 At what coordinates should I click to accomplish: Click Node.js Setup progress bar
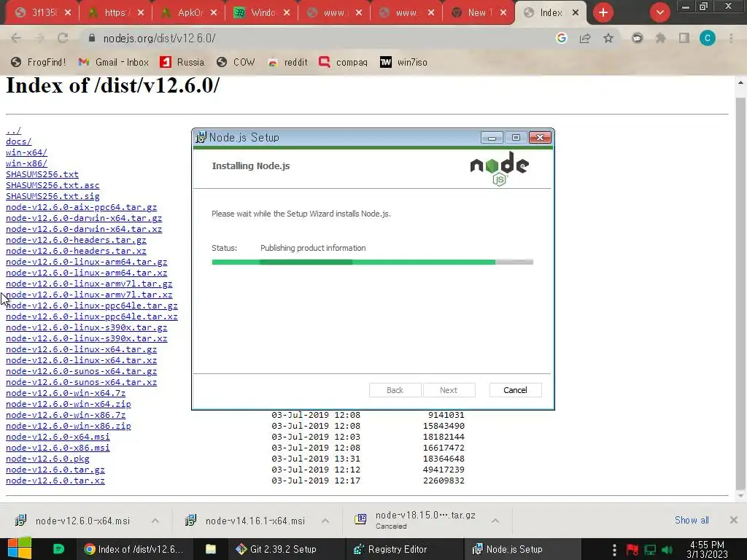(x=373, y=262)
